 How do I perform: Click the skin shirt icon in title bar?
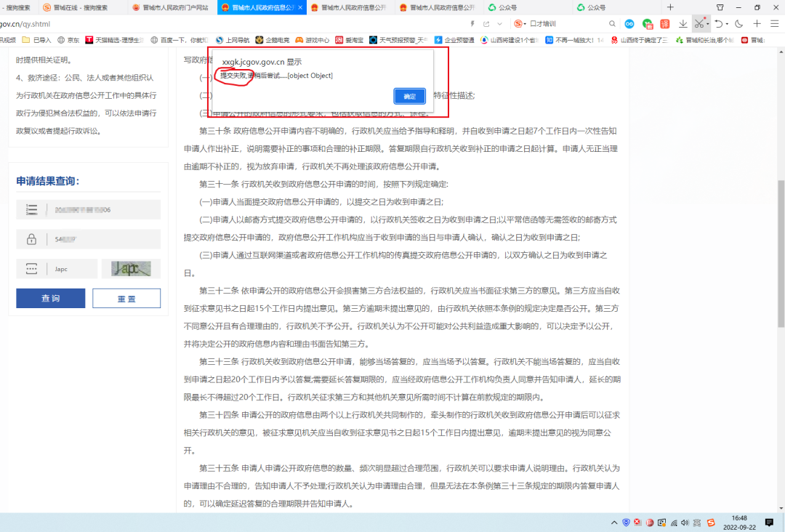click(x=720, y=7)
